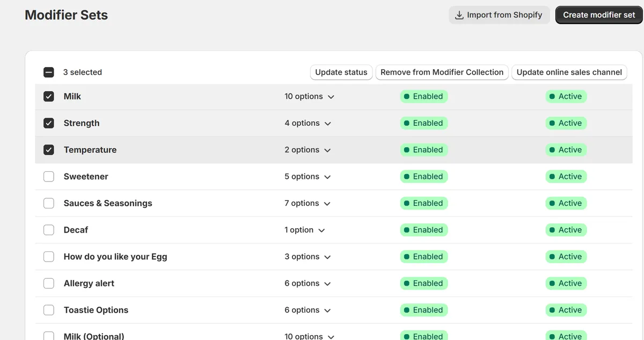The width and height of the screenshot is (644, 340).
Task: Expand Strength's 4 options chevron
Action: click(328, 124)
